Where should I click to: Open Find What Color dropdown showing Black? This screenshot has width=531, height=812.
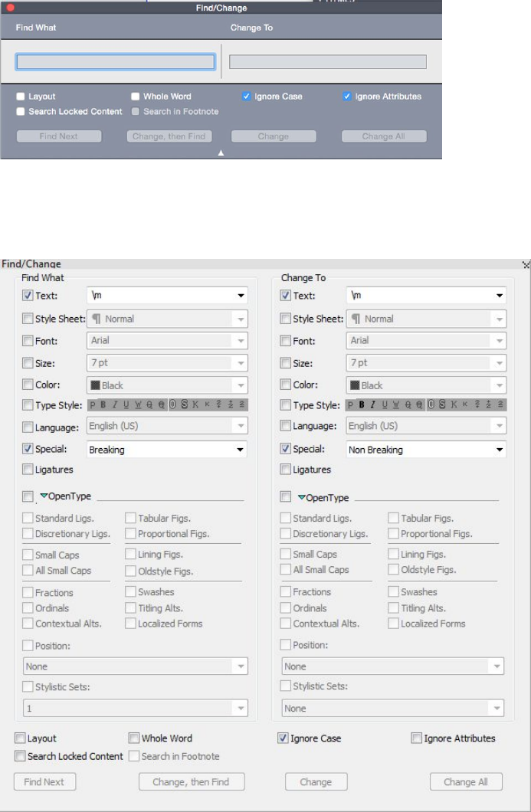[x=167, y=385]
